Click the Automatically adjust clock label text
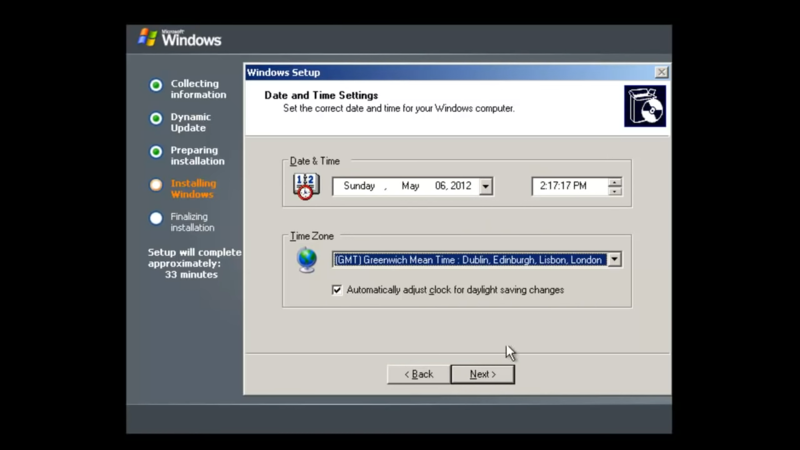The height and width of the screenshot is (450, 800). (455, 290)
